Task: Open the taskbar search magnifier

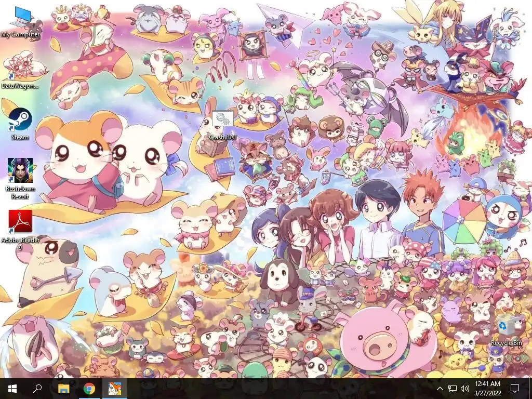Action: click(37, 389)
